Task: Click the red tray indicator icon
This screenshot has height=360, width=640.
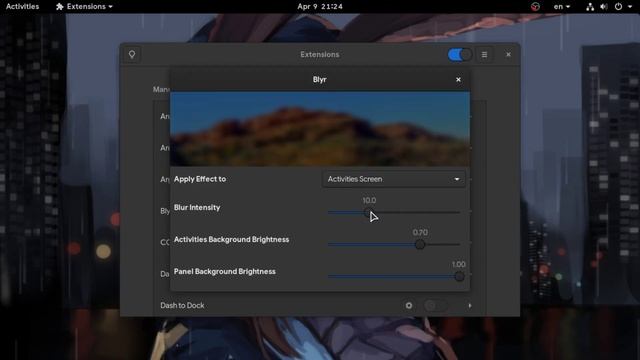Action: pyautogui.click(x=535, y=7)
